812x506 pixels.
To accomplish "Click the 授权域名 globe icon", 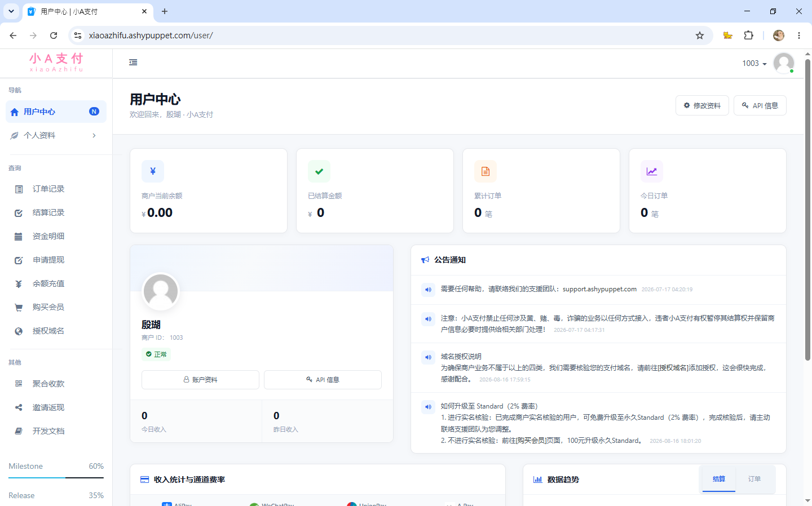I will 19,331.
